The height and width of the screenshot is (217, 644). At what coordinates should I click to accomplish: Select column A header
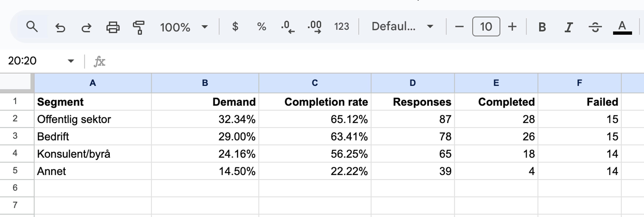(93, 83)
